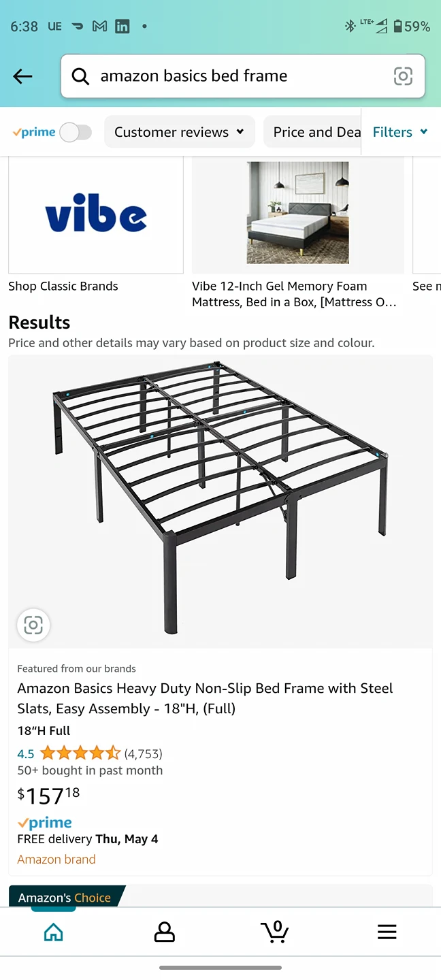Tap the 4.5 star rating
The width and height of the screenshot is (441, 980).
tap(80, 753)
